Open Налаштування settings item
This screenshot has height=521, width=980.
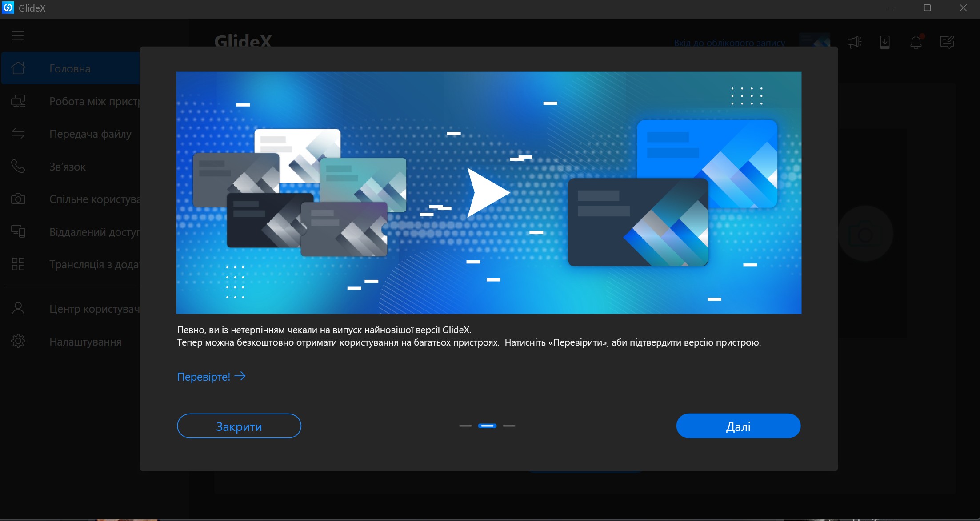pyautogui.click(x=71, y=342)
